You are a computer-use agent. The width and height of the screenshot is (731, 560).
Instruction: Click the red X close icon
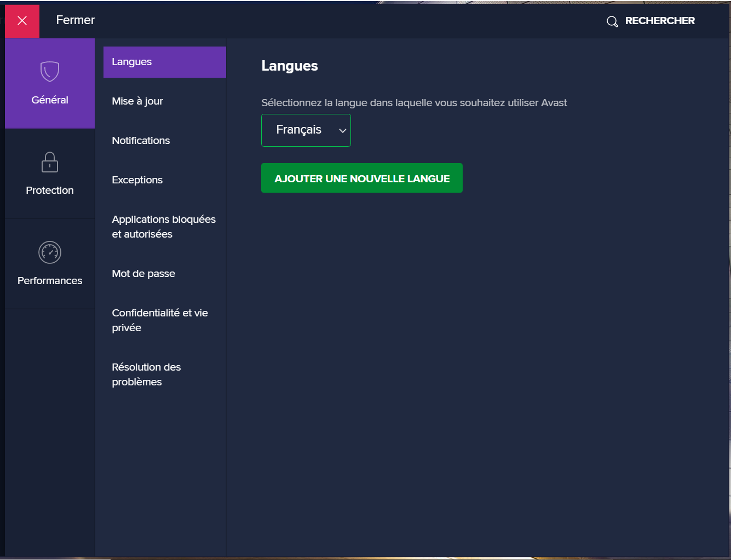point(22,21)
